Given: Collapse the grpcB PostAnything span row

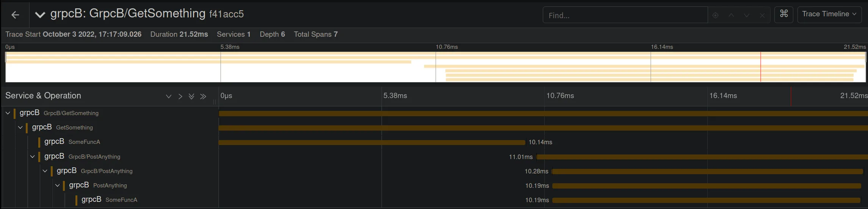Looking at the screenshot, I should click(57, 185).
